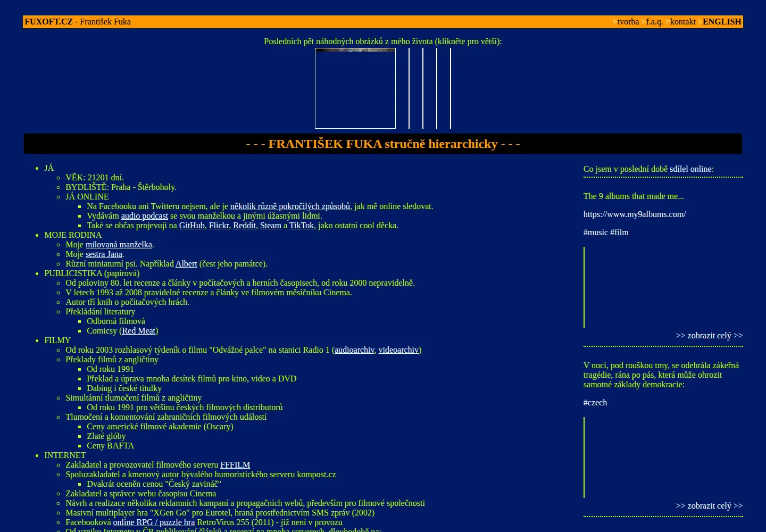Click the 'MOJE RODINA' list heading
The width and height of the screenshot is (766, 532).
point(73,235)
